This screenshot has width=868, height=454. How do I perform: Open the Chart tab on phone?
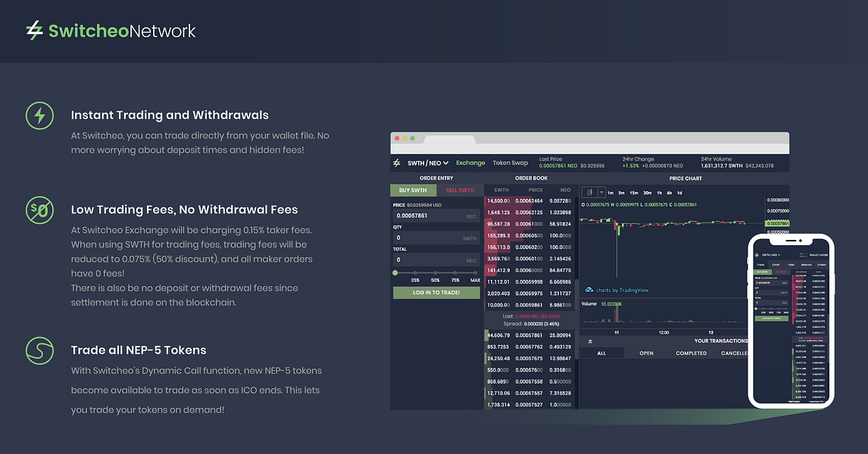coord(776,264)
